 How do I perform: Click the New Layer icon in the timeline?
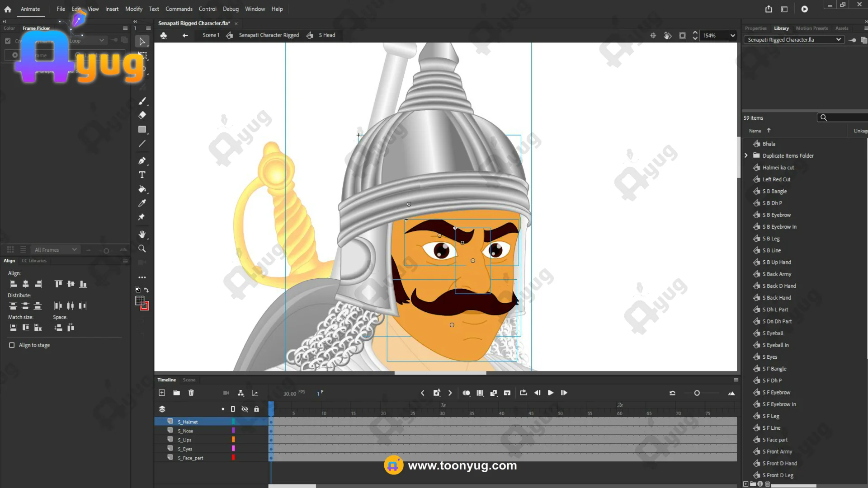[x=162, y=393]
